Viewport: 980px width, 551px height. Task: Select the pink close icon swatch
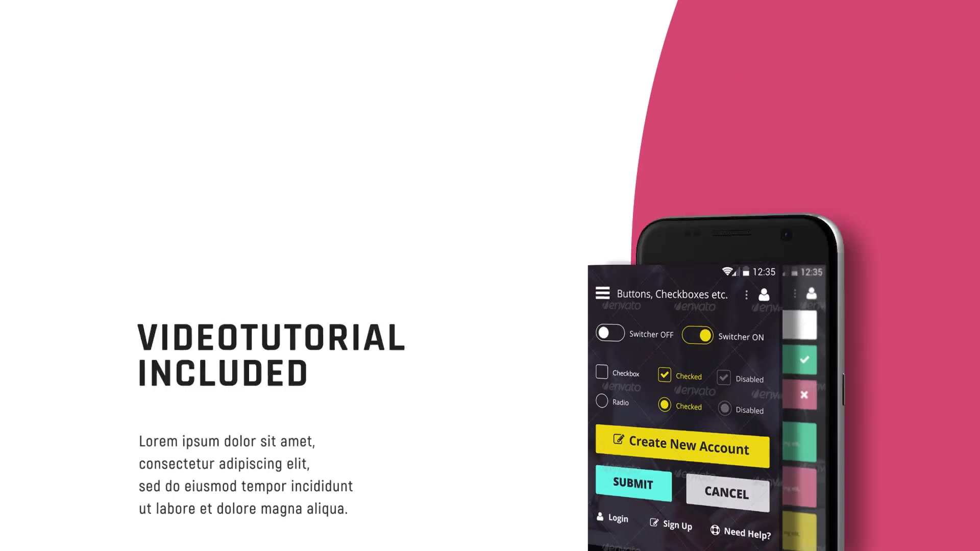click(804, 393)
